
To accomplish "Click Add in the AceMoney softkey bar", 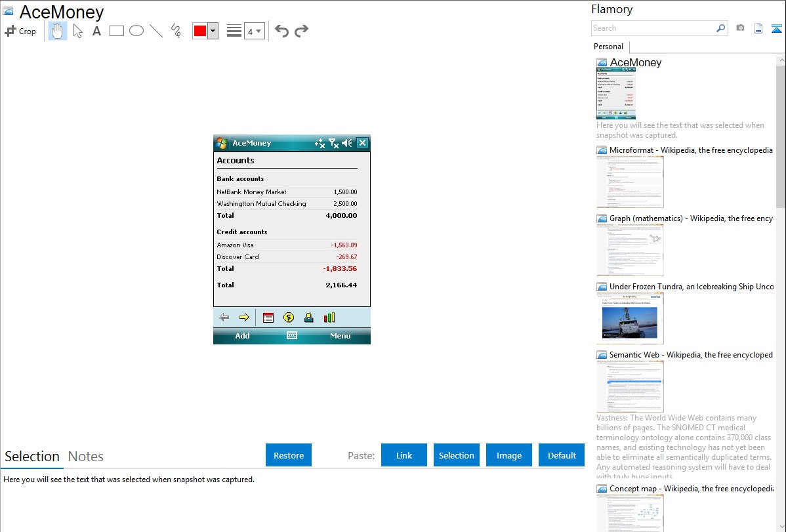I will (242, 336).
